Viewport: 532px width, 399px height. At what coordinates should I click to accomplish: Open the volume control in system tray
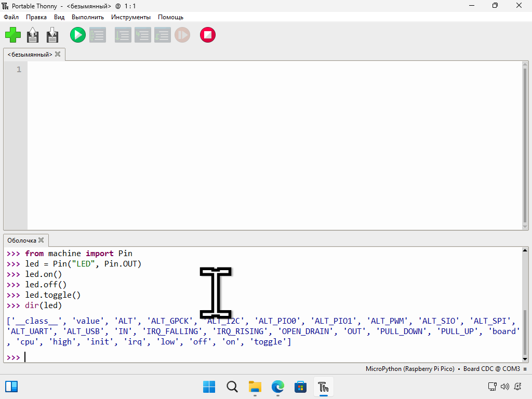point(505,387)
